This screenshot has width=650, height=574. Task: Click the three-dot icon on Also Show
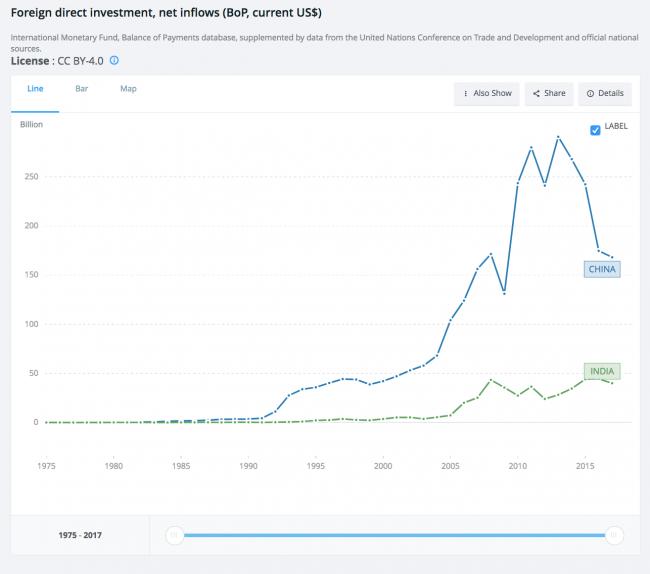point(466,93)
